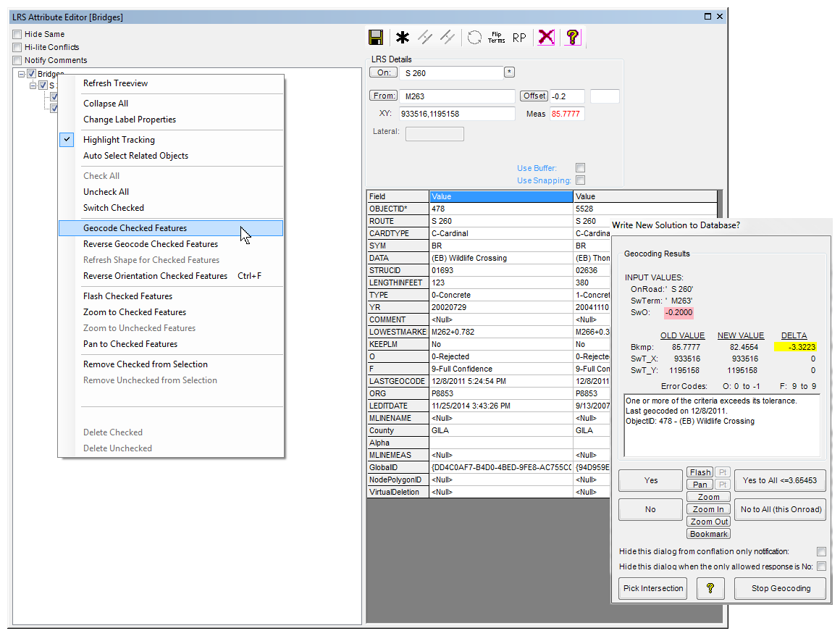Click the XY coordinates field

pyautogui.click(x=458, y=114)
